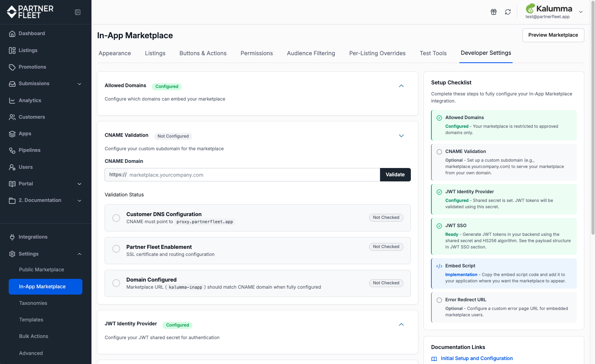
Task: Go to Public Marketplace settings
Action: [x=41, y=270]
